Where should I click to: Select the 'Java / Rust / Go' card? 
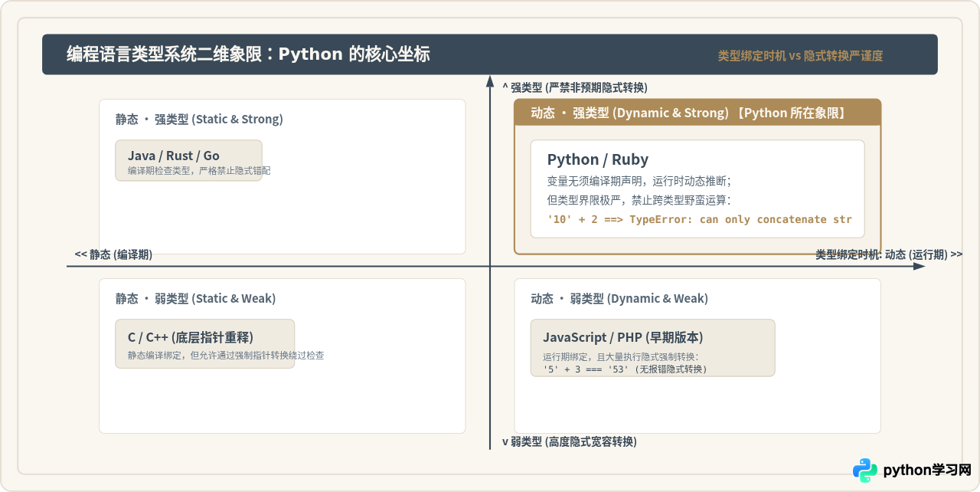[x=188, y=160]
